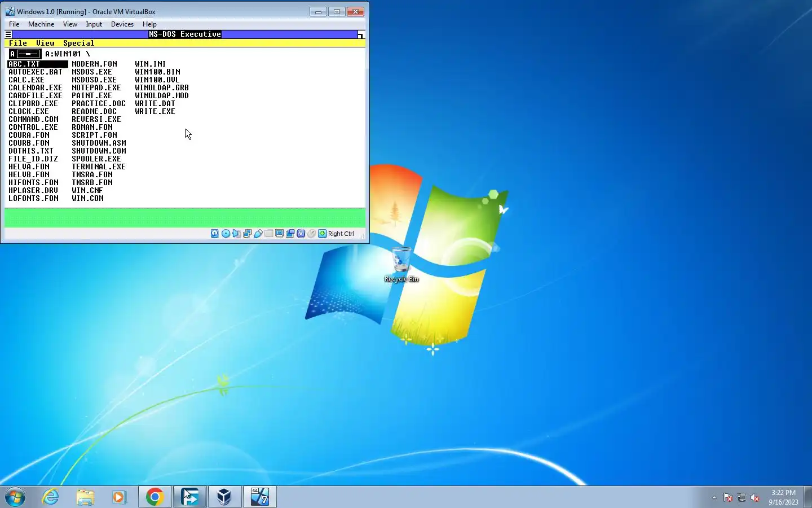
Task: Open MS-DOS Executive View menu
Action: [45, 43]
